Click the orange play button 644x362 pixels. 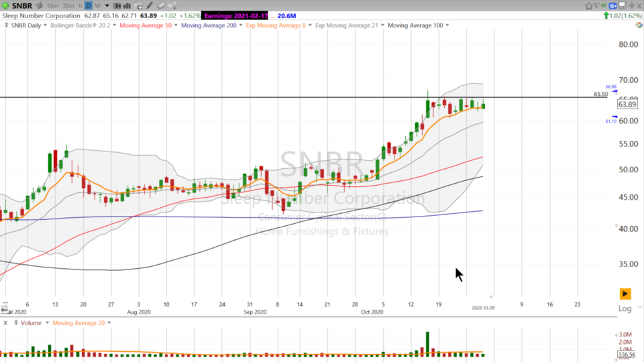(x=625, y=294)
